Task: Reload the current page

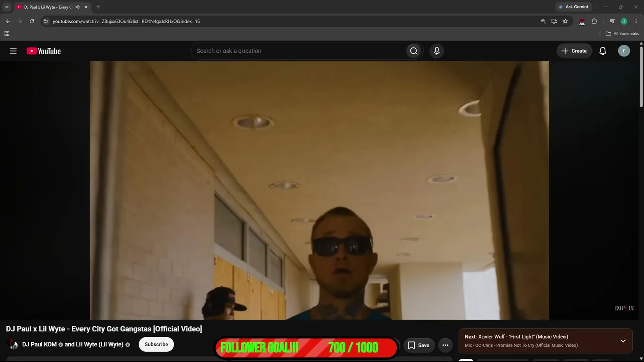Action: pos(32,21)
